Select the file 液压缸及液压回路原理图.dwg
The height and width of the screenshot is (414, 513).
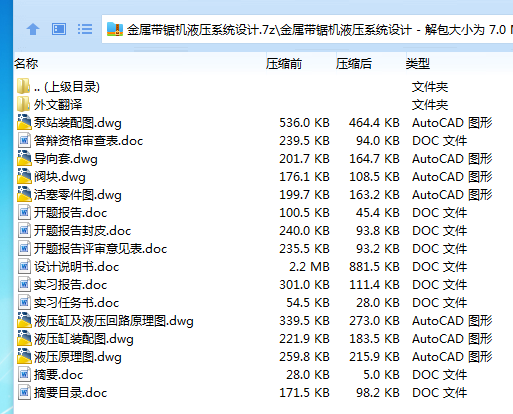[x=114, y=321]
